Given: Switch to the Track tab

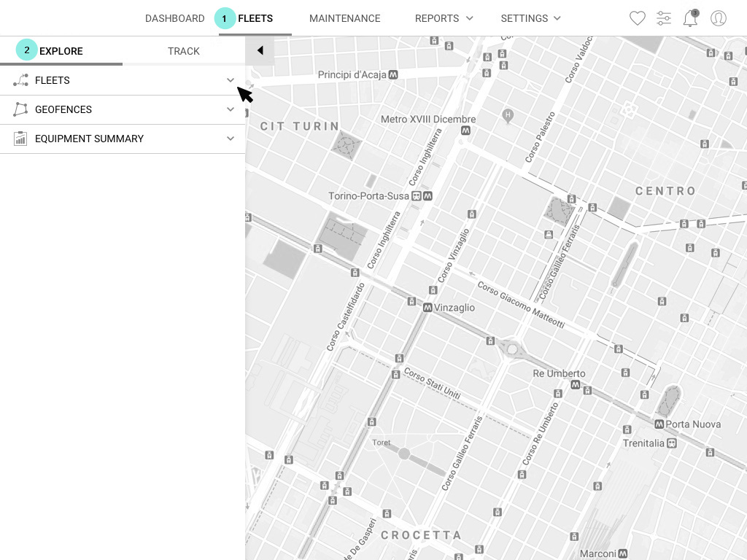Looking at the screenshot, I should 184,51.
